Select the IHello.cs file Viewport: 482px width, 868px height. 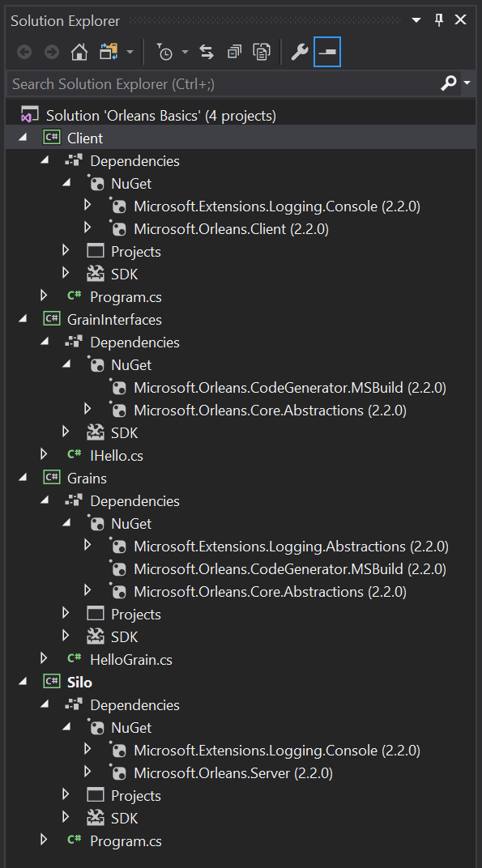tap(117, 456)
